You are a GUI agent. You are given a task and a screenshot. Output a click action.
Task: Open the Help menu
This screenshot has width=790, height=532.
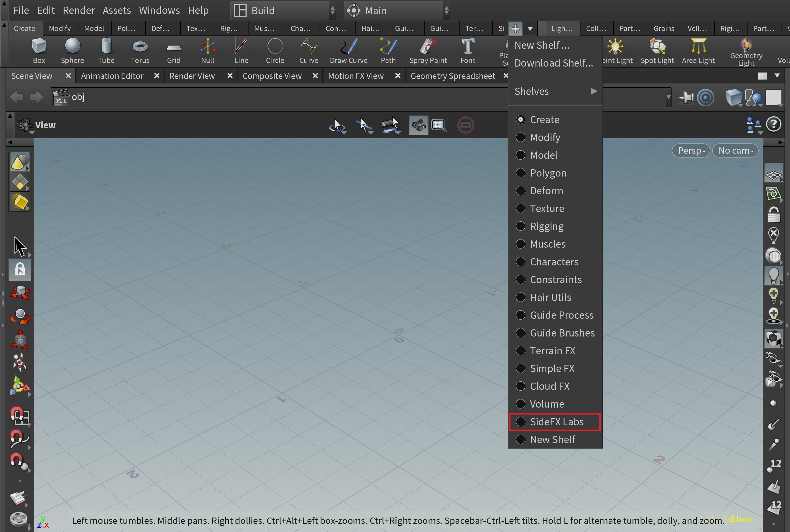pyautogui.click(x=198, y=11)
